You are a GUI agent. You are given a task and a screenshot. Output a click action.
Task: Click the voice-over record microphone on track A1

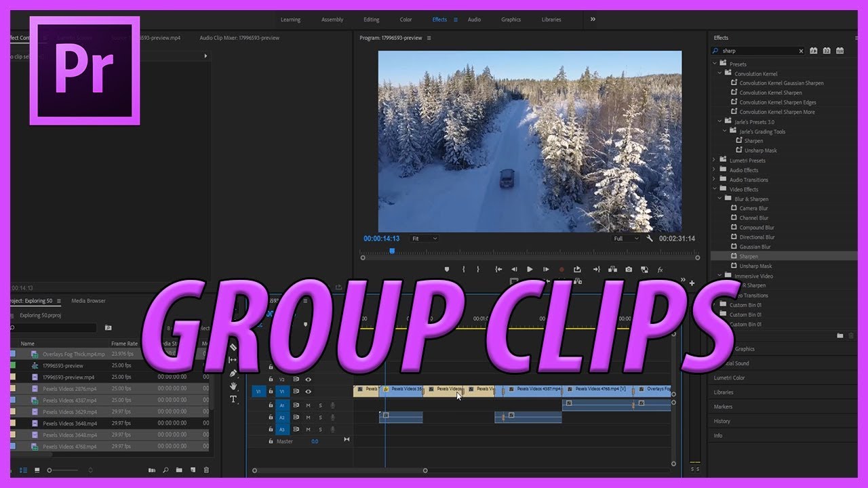332,405
